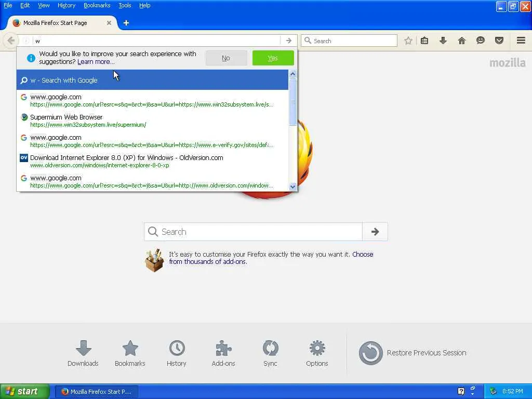The height and width of the screenshot is (399, 532).
Task: Click the start page Search input field
Action: [253, 232]
